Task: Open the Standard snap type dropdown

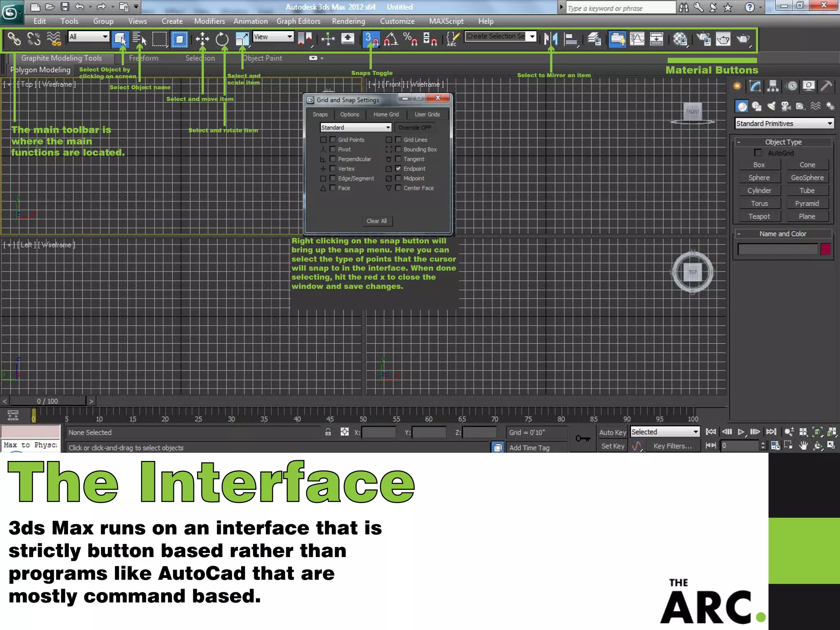Action: tap(356, 128)
